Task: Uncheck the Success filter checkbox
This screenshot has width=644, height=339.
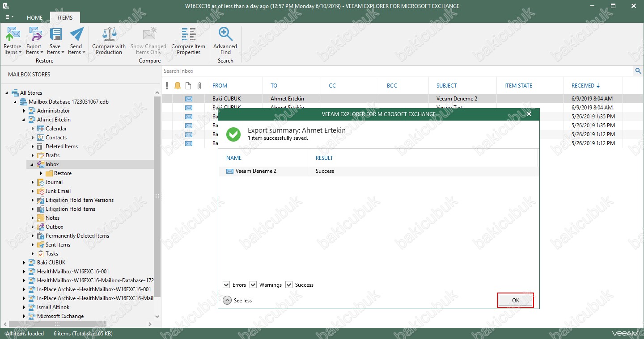Action: click(x=289, y=285)
